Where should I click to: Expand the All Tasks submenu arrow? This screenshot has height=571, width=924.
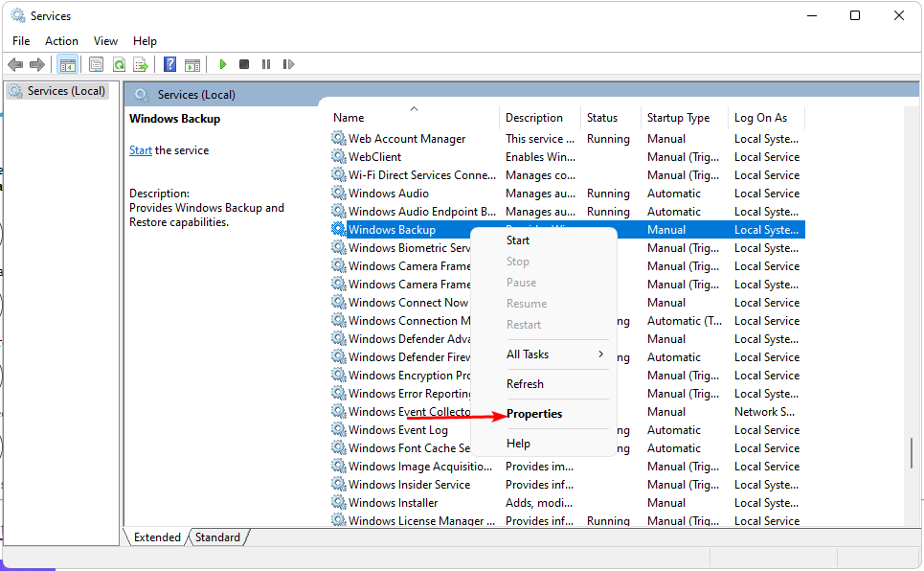[x=600, y=354]
